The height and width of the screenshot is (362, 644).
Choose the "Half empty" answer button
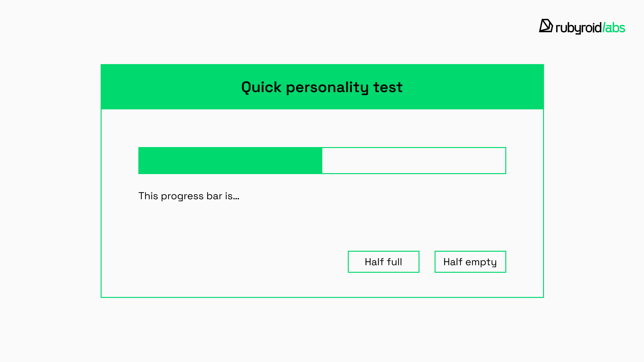[470, 262]
